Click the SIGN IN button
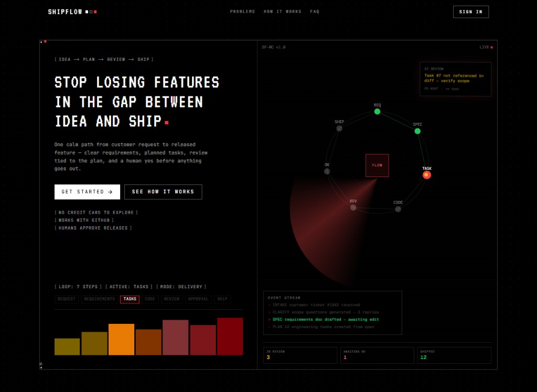Viewport: 537px width, 392px height. tap(471, 12)
